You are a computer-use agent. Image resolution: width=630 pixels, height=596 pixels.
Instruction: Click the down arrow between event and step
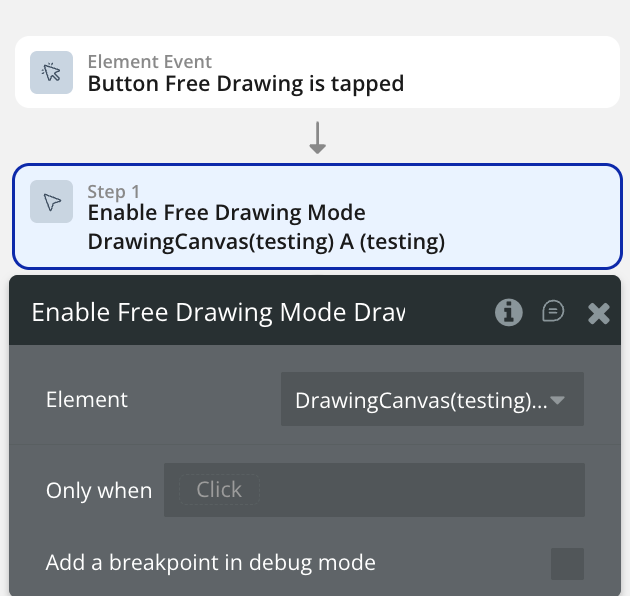click(317, 138)
